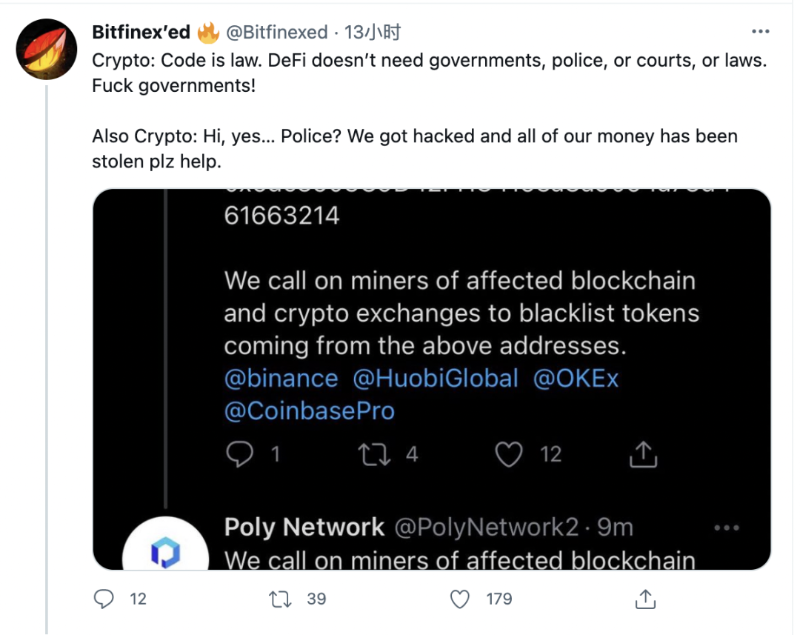Open the @HuobiGlobal mention
Image resolution: width=800 pixels, height=635 pixels.
[x=435, y=379]
